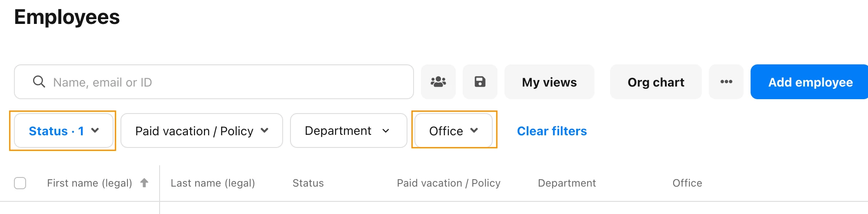Click the magnifying glass search icon
This screenshot has height=214, width=868.
39,82
